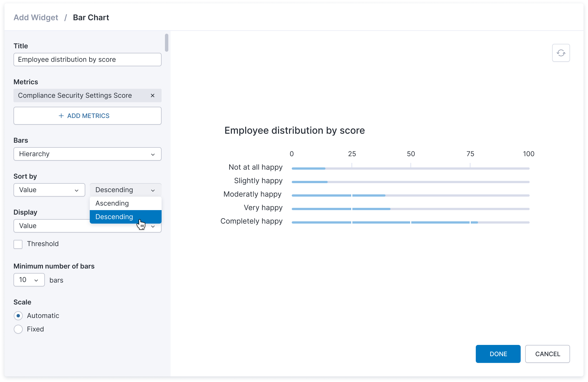Enable the Threshold checkbox

click(x=18, y=244)
